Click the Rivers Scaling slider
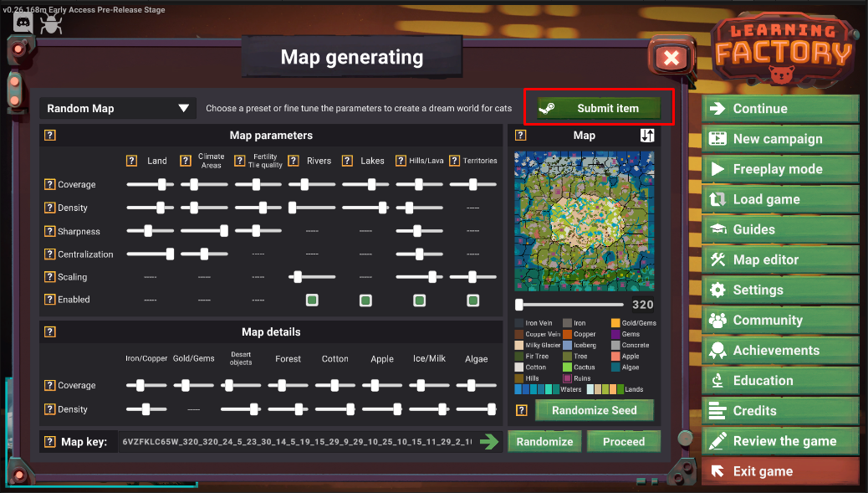 [x=312, y=277]
